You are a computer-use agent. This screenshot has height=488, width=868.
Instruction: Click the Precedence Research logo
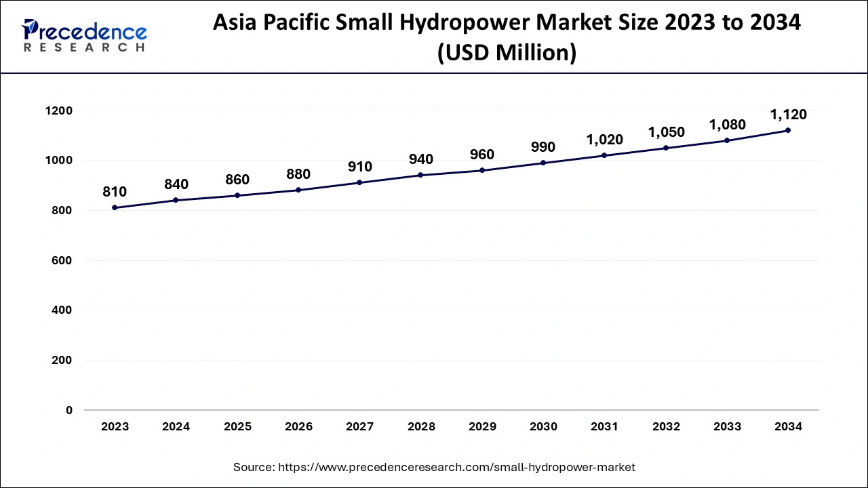[x=85, y=35]
